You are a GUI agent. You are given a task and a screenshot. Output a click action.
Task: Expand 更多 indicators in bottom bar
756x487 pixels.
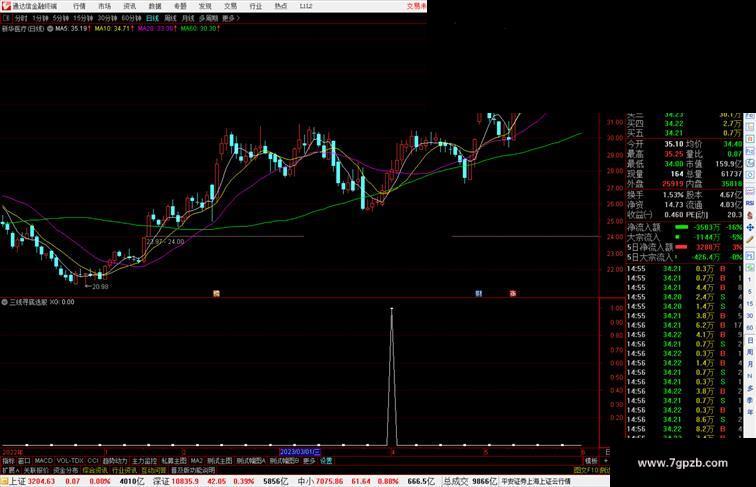[x=309, y=461]
